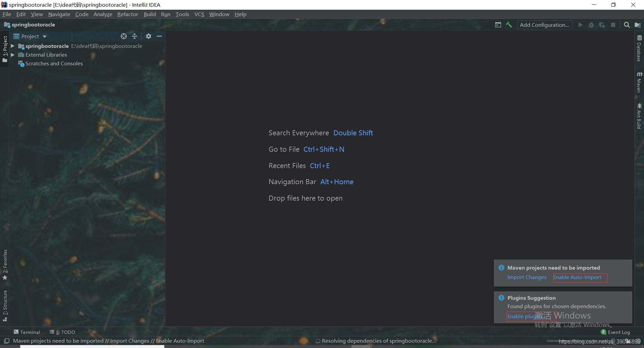644x348 pixels.
Task: Click the Run play icon in toolbar
Action: coord(580,25)
